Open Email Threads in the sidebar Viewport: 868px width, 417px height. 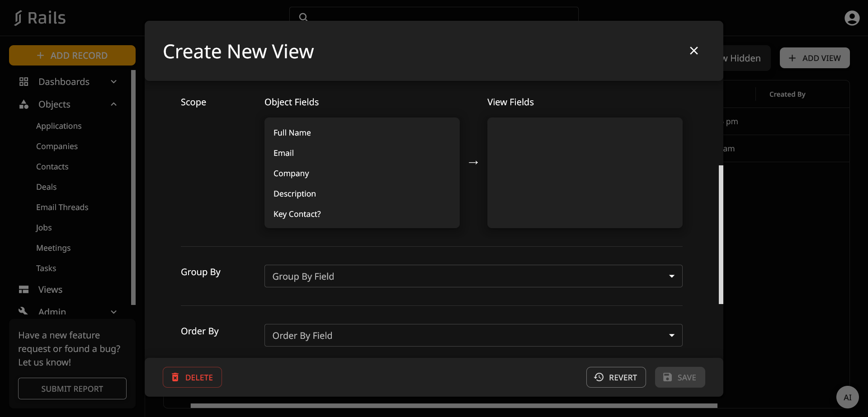tap(62, 207)
